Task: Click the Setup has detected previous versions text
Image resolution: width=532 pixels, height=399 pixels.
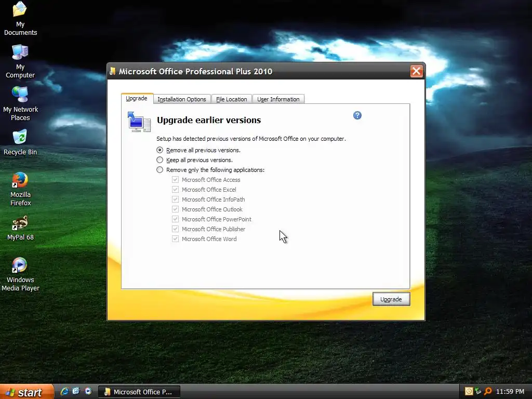Action: pyautogui.click(x=251, y=139)
